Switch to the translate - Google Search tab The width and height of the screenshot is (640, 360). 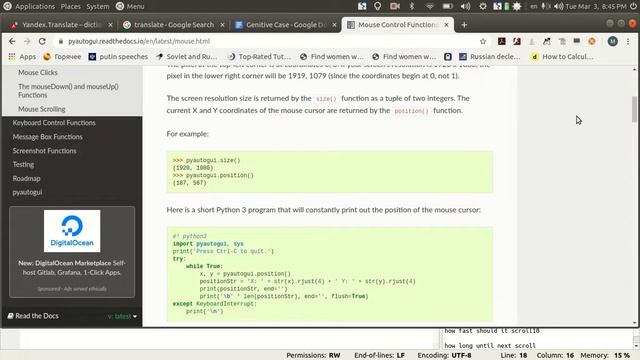173,25
